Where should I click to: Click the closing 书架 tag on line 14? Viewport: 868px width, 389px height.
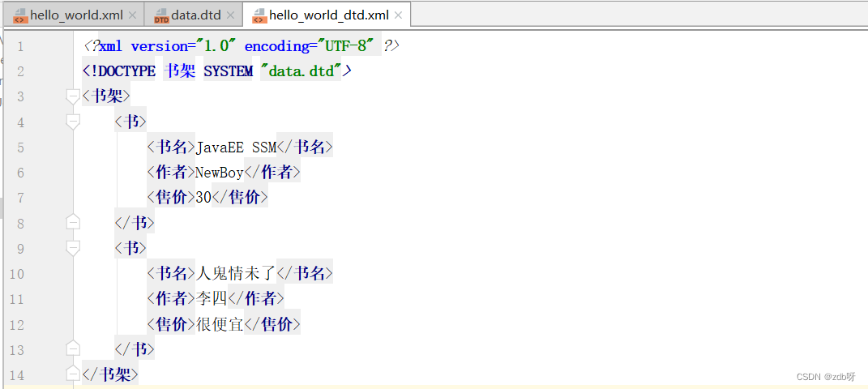coord(110,374)
